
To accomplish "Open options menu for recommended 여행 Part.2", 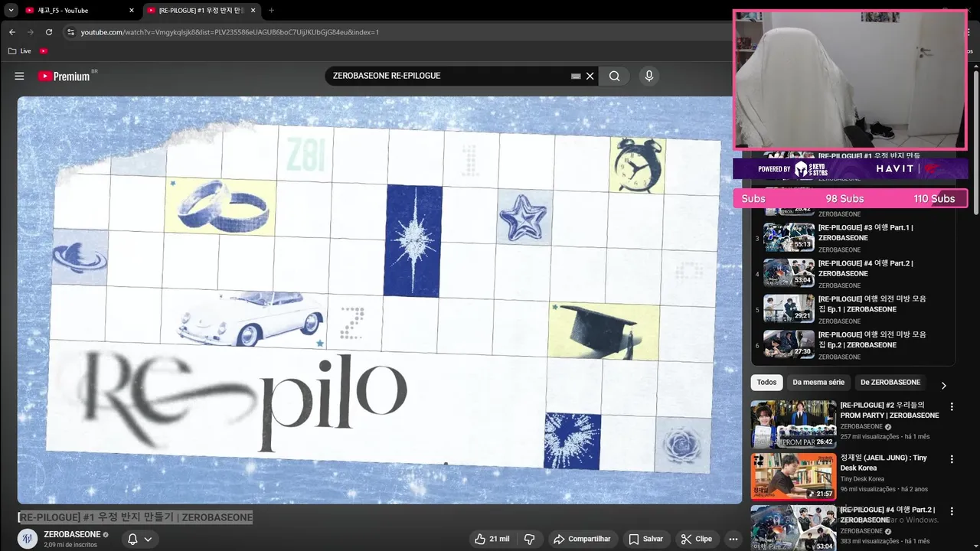I will pyautogui.click(x=952, y=511).
